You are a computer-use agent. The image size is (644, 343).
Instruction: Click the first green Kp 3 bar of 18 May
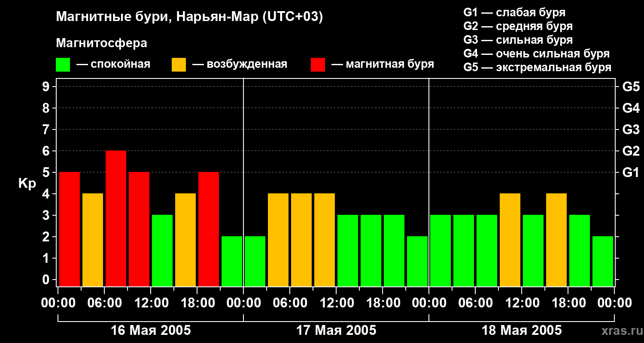pyautogui.click(x=440, y=250)
